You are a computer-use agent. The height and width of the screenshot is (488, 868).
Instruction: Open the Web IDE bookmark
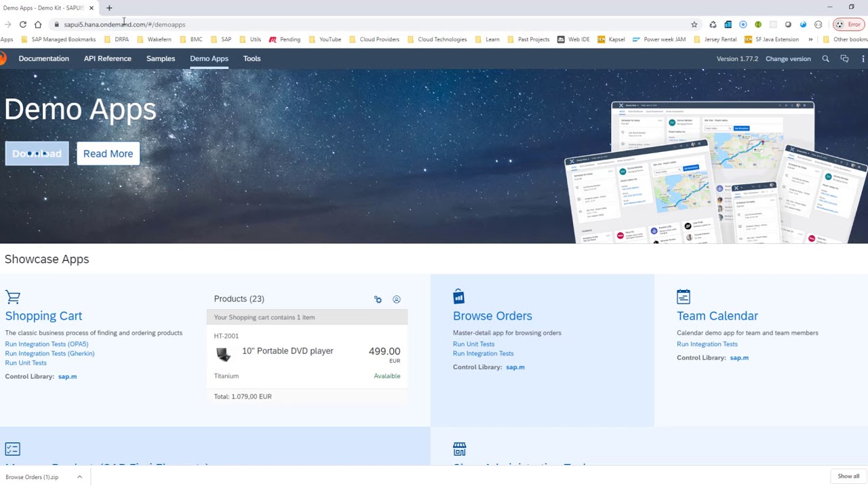pos(574,39)
